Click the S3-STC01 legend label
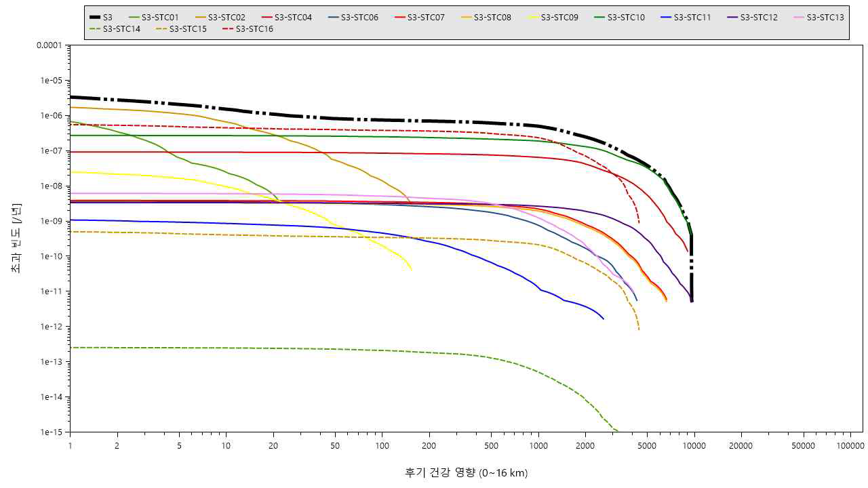 click(x=160, y=17)
